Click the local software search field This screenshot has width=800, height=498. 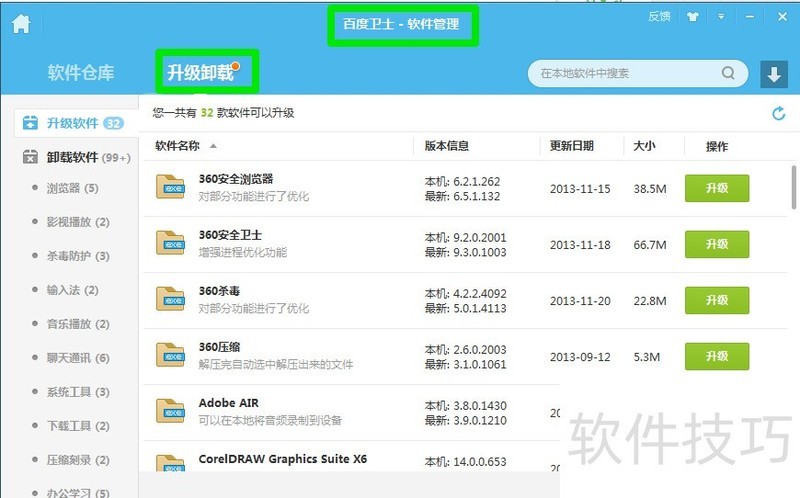pos(625,74)
